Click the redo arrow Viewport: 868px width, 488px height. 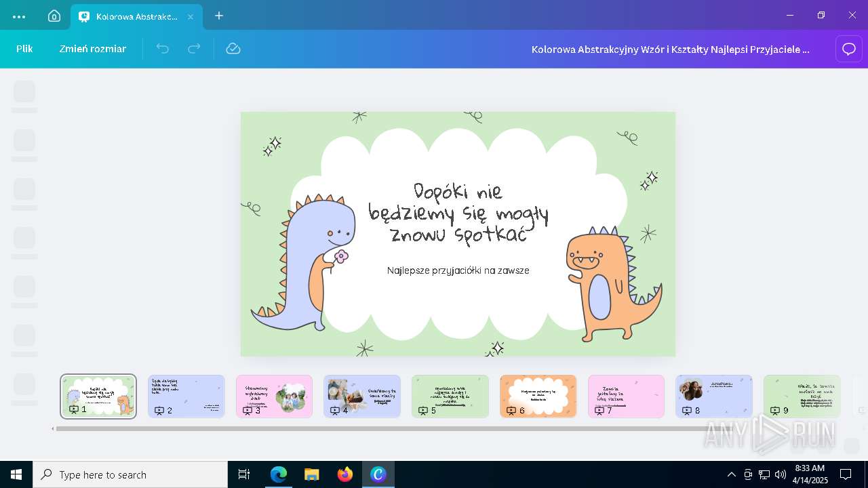tap(194, 49)
